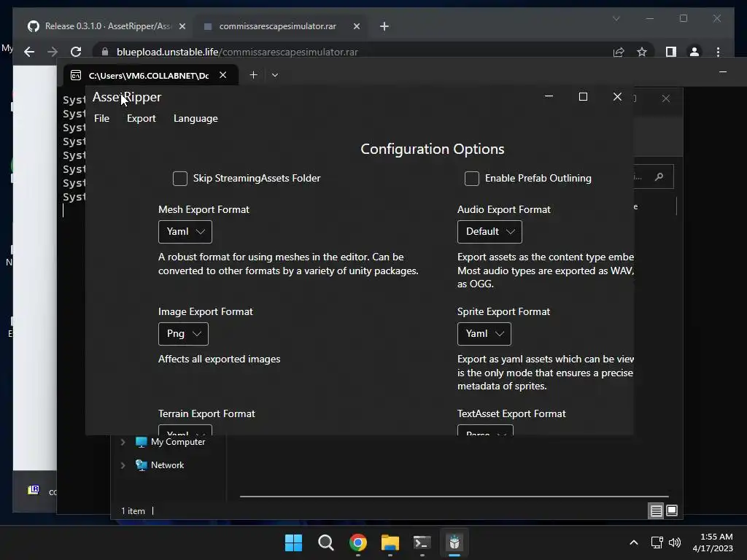Expand My Computer in File Explorer tree
Viewport: 747px width, 560px height.
tap(123, 443)
